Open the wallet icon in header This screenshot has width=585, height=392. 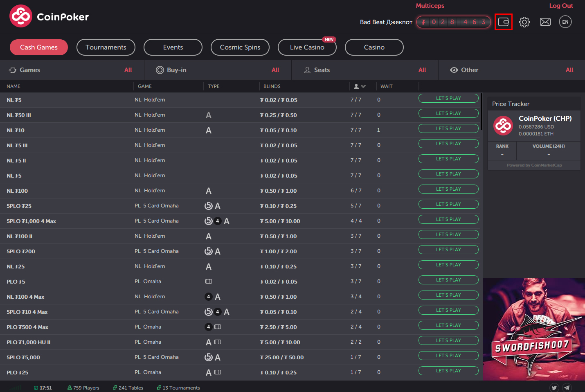503,22
